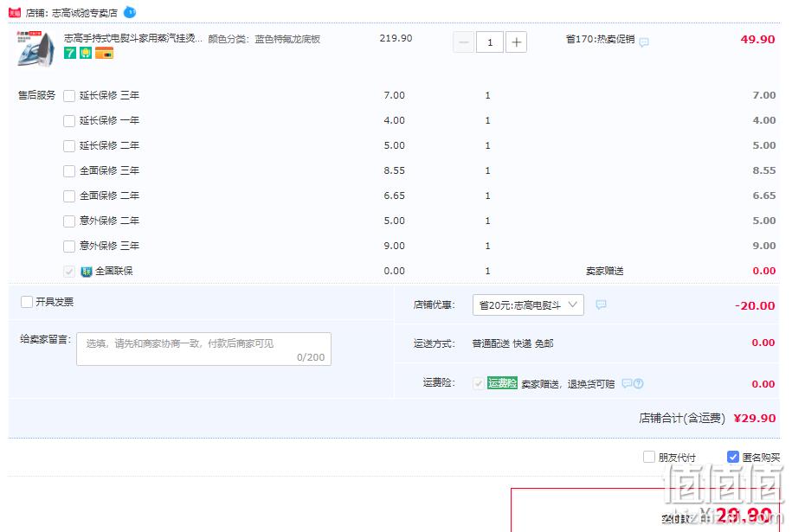Select 全面保修 二年 checkbox
This screenshot has height=532, width=792.
69,196
